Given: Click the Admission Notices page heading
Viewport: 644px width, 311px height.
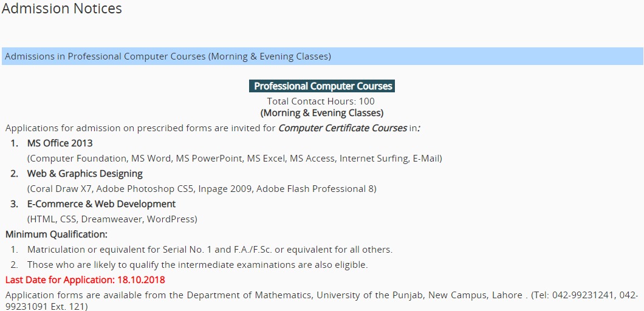Looking at the screenshot, I should coord(61,9).
